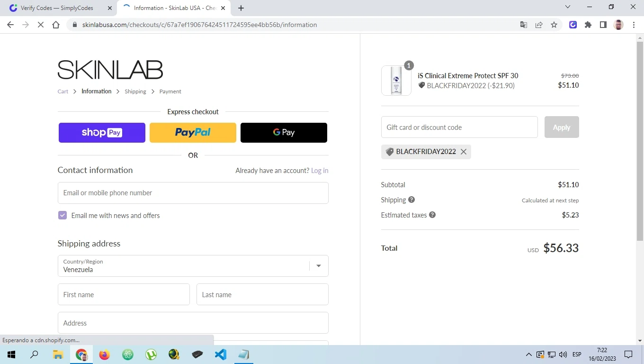Click Estimated taxes help question mark
644x364 pixels.
(432, 215)
